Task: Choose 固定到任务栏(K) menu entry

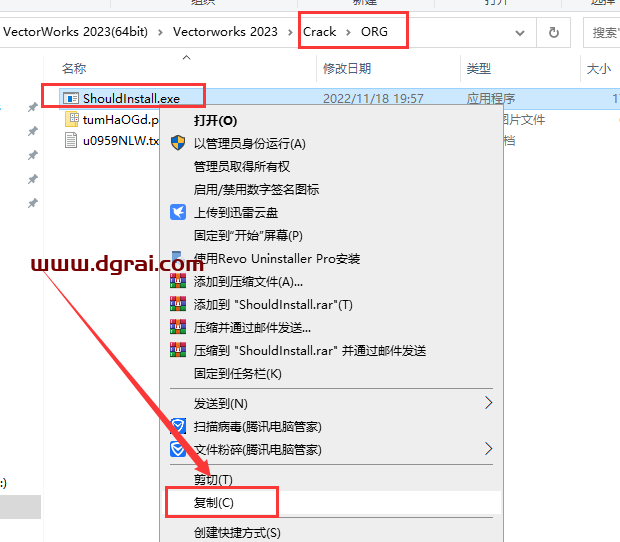Action: click(x=331, y=373)
